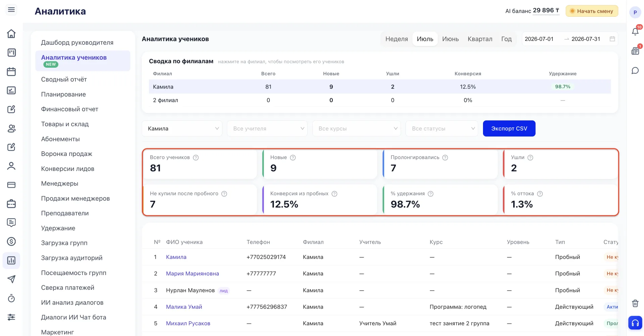
Task: Open the Все статусы dropdown
Action: coord(442,128)
